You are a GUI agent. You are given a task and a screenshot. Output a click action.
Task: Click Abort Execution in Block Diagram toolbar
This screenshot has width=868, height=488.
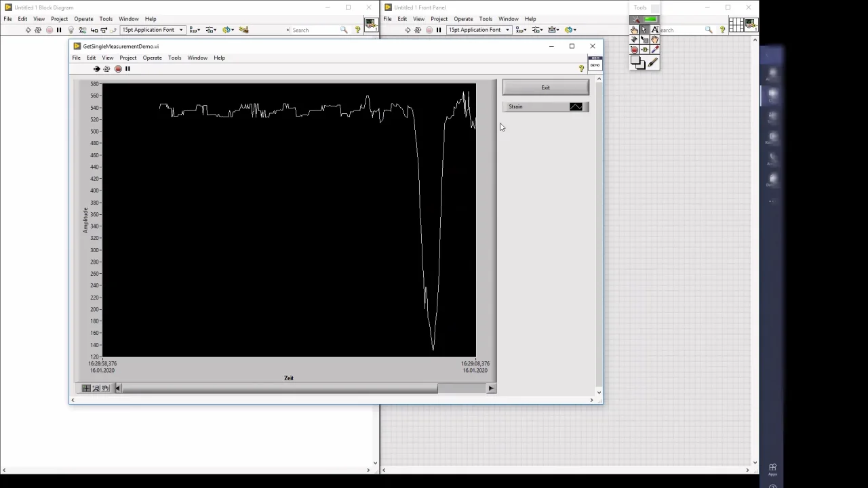click(49, 30)
